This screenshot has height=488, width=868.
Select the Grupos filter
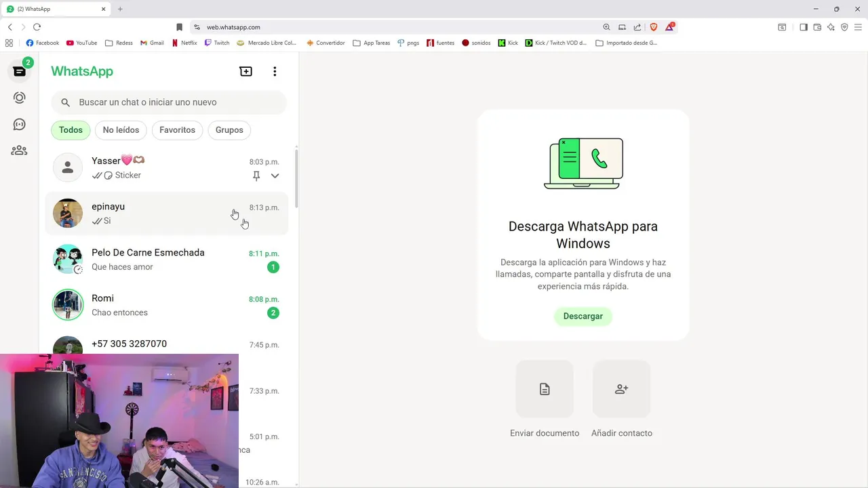(229, 130)
